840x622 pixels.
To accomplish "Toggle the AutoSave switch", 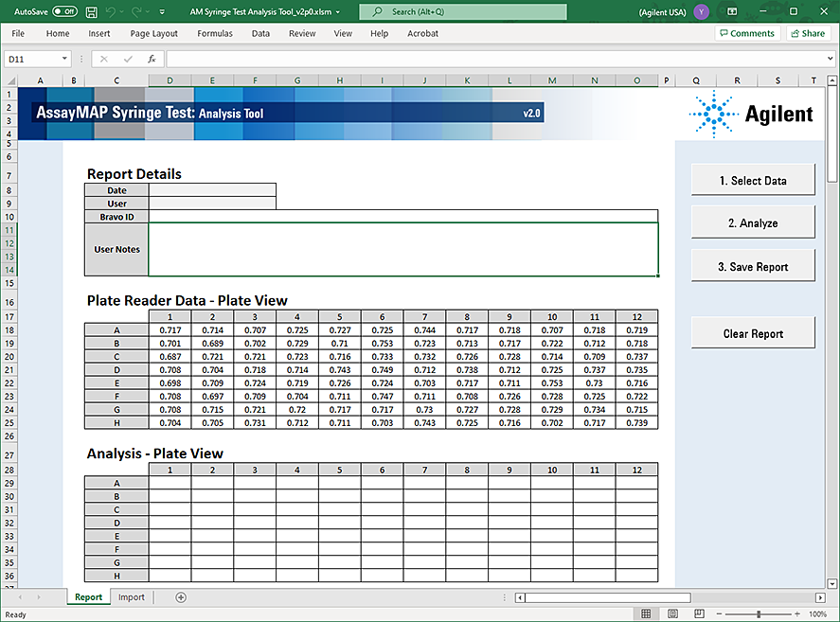I will [x=64, y=11].
